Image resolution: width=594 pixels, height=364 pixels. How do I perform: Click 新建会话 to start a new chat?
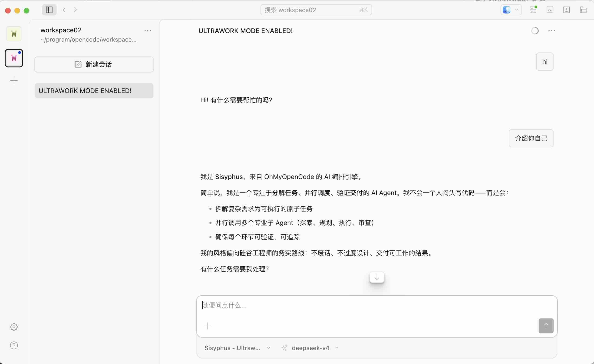tap(94, 64)
